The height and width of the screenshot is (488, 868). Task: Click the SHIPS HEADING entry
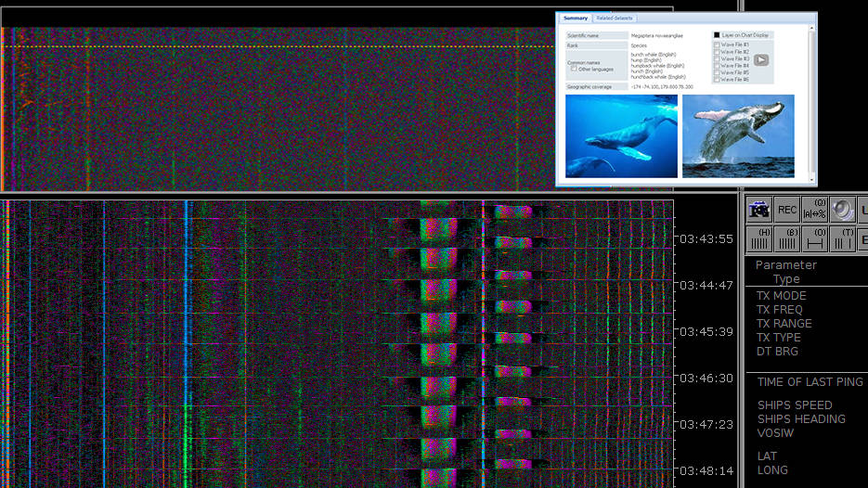801,419
